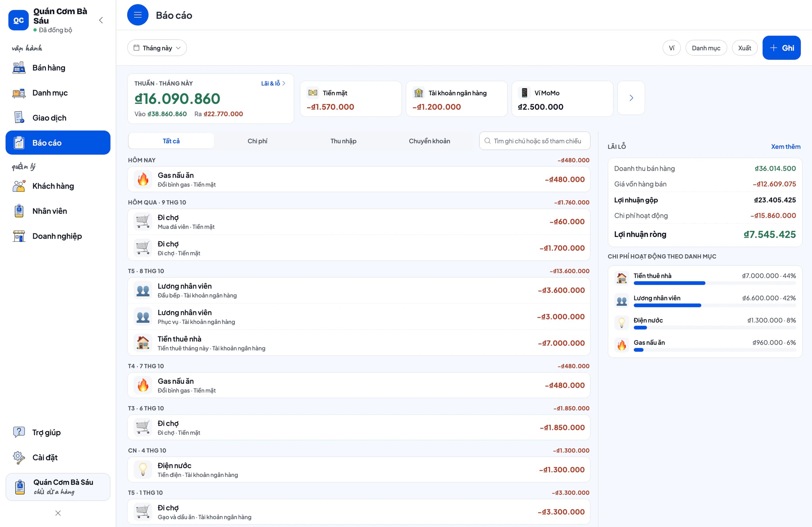This screenshot has height=527, width=812.
Task: Open Nhân viên page
Action: pyautogui.click(x=58, y=211)
